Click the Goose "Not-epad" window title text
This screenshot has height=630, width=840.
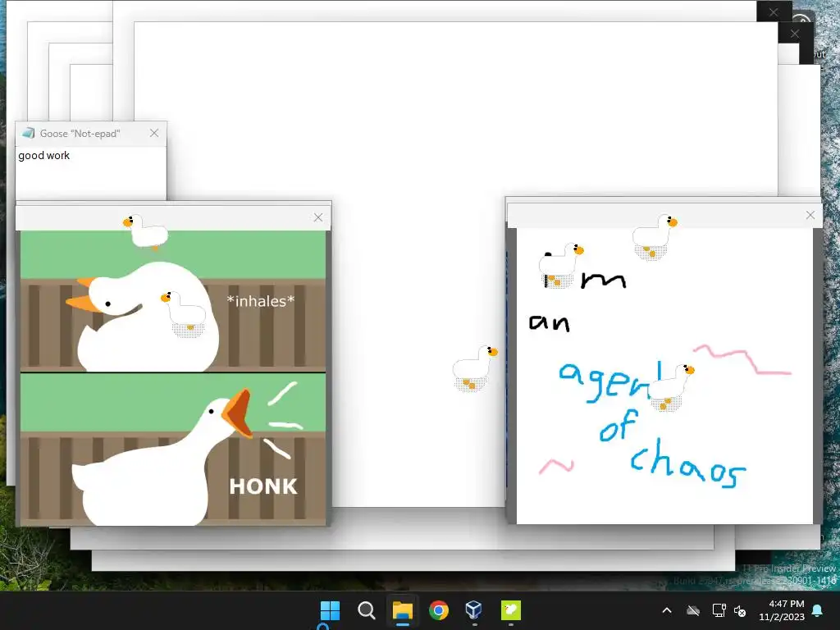tap(80, 134)
